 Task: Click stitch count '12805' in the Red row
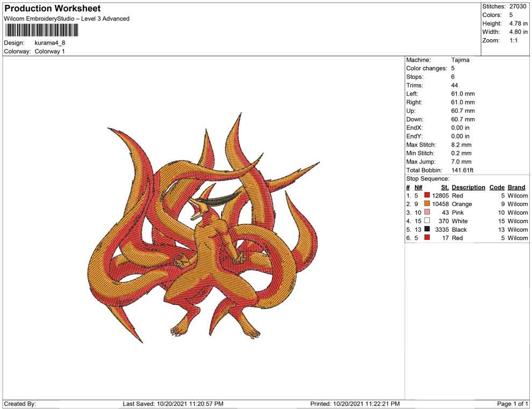point(441,195)
